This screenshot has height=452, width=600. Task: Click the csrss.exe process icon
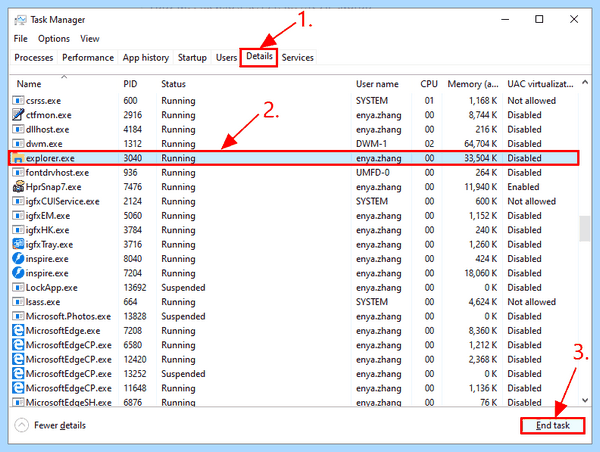[x=18, y=101]
